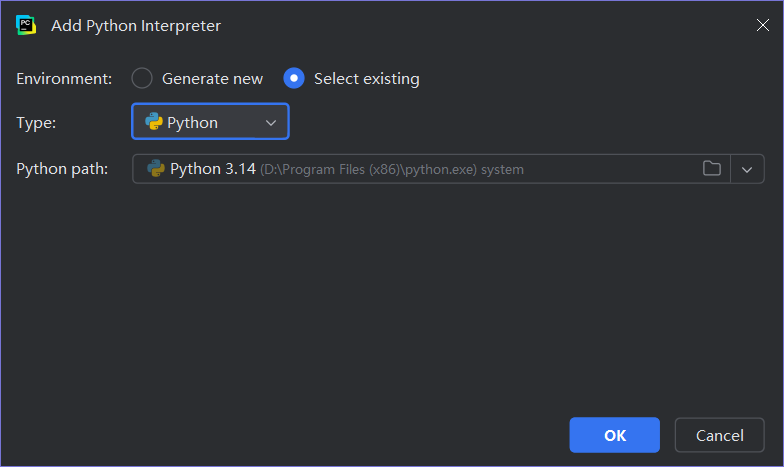
Task: Click the Python logo in Type dropdown
Action: pyautogui.click(x=154, y=122)
